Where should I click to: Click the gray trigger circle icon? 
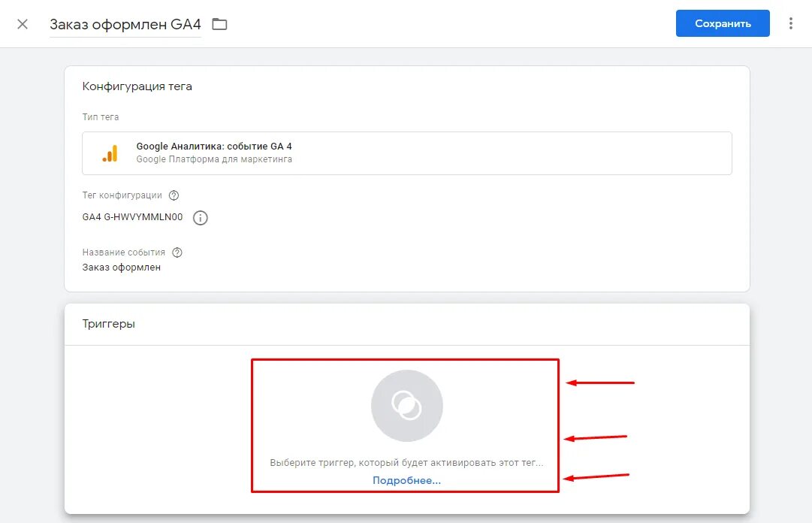point(407,406)
